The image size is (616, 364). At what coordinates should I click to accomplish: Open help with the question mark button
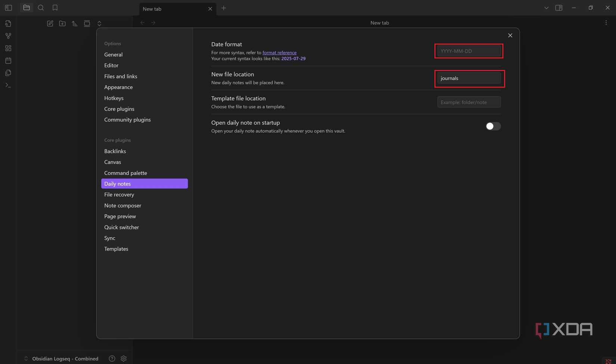(112, 358)
